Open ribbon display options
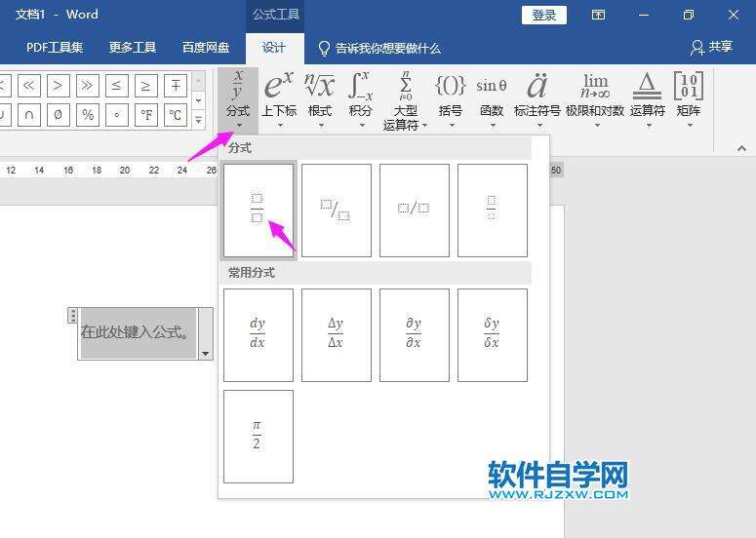 point(598,15)
